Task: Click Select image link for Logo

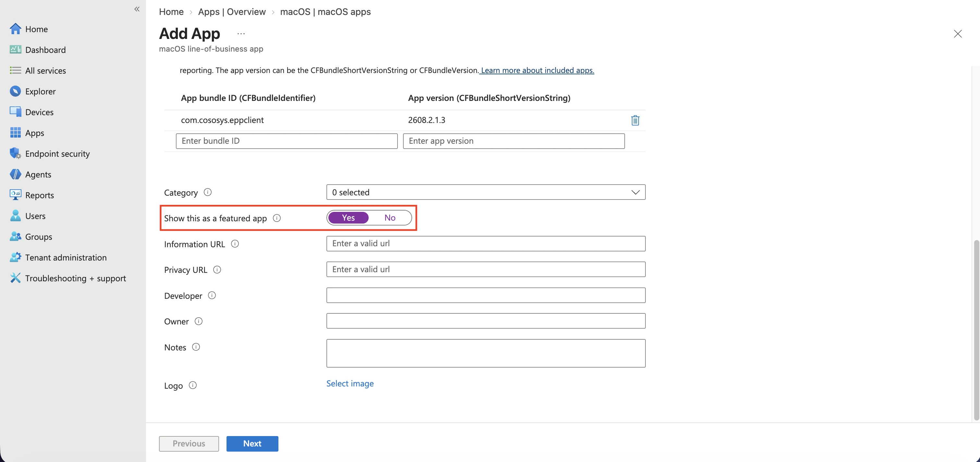Action: pyautogui.click(x=350, y=383)
